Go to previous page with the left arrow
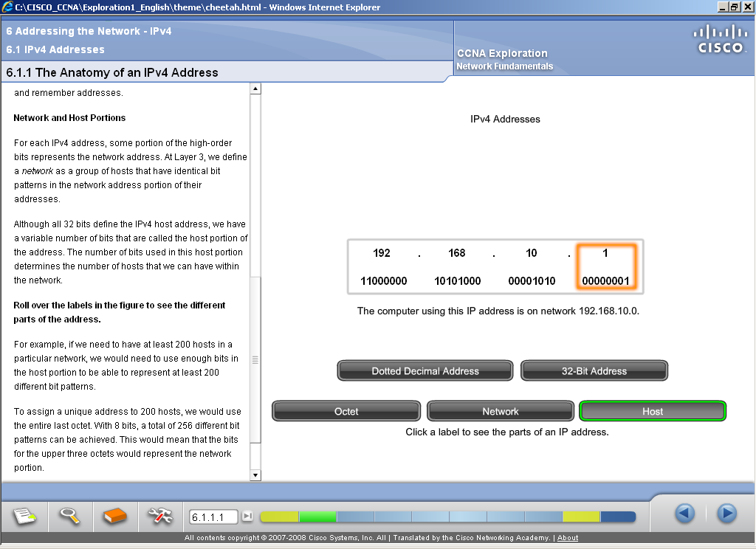The width and height of the screenshot is (756, 549). coord(684,514)
